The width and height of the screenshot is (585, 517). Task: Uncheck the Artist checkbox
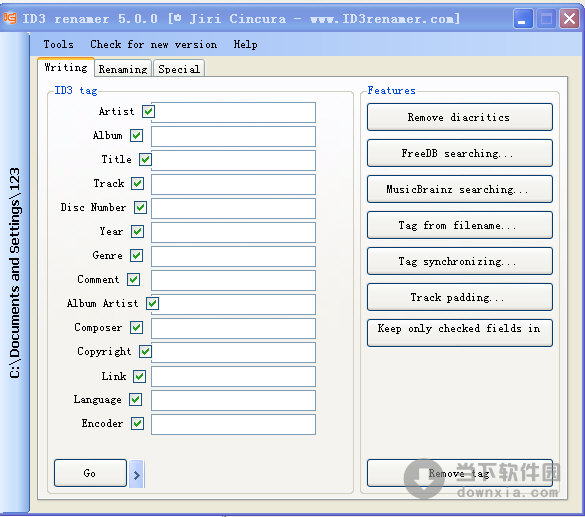point(148,111)
